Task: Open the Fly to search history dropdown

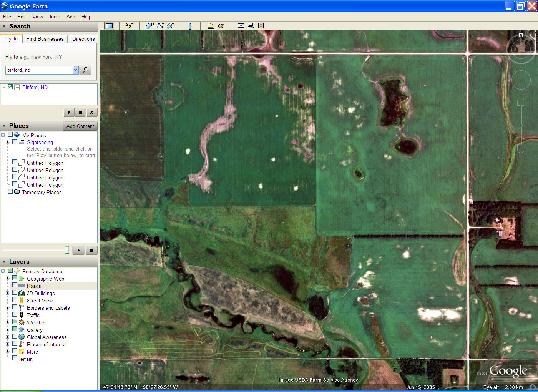Action: coord(75,70)
